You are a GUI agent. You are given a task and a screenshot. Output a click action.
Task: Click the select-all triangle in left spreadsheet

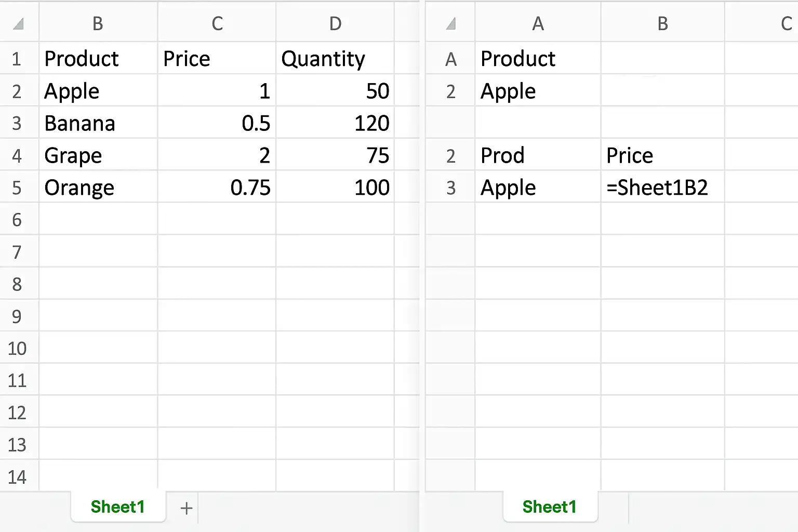(x=18, y=23)
